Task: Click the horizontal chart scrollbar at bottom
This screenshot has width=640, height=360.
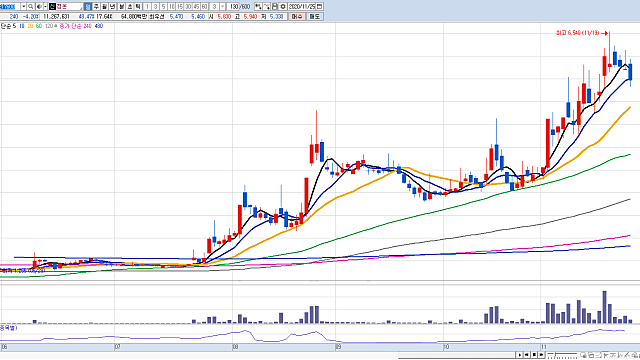Action: [x=457, y=355]
